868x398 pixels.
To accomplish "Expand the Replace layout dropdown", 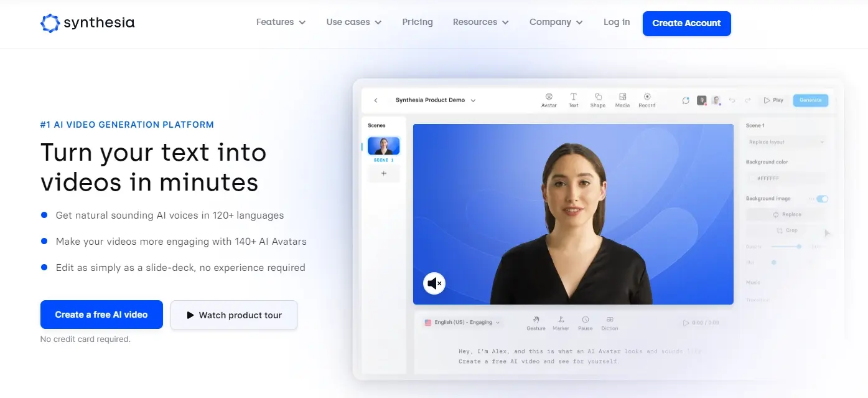I will (x=786, y=142).
